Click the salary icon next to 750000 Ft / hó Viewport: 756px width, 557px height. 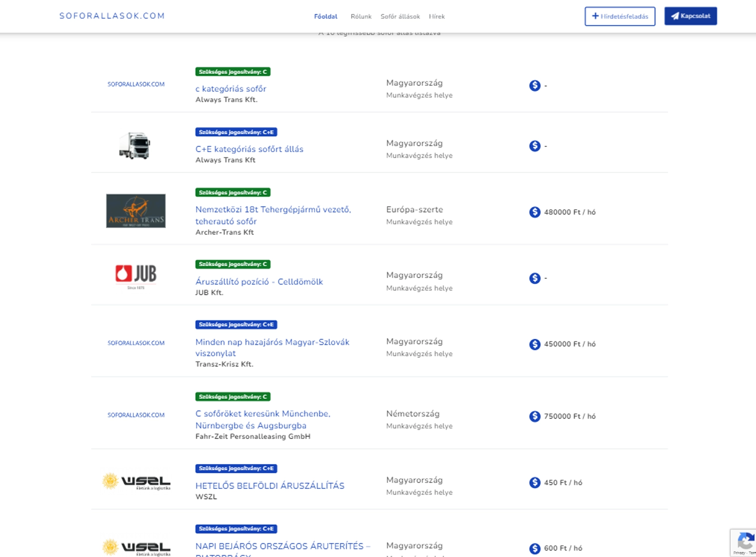(535, 416)
